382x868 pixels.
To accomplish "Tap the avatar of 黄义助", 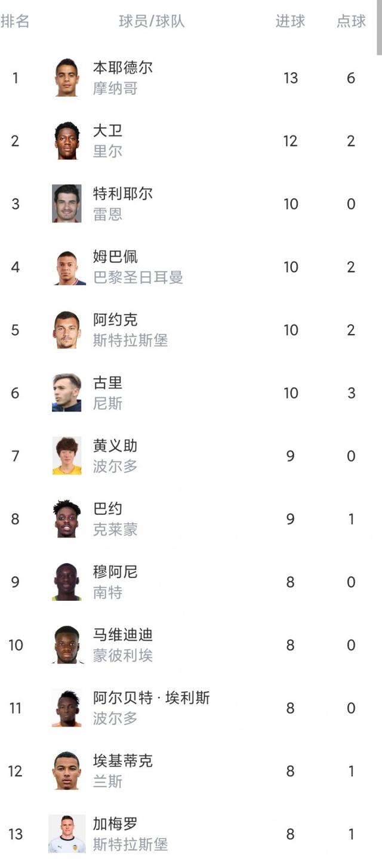I will (x=67, y=456).
